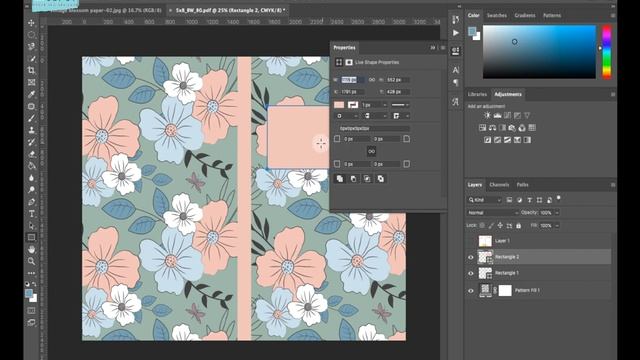
Task: Switch to the Gradients tab
Action: point(525,16)
